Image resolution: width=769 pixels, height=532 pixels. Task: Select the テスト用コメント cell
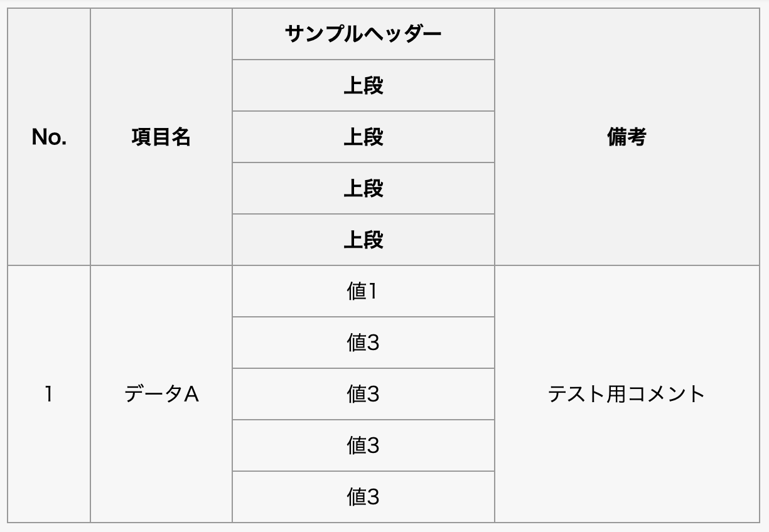626,394
